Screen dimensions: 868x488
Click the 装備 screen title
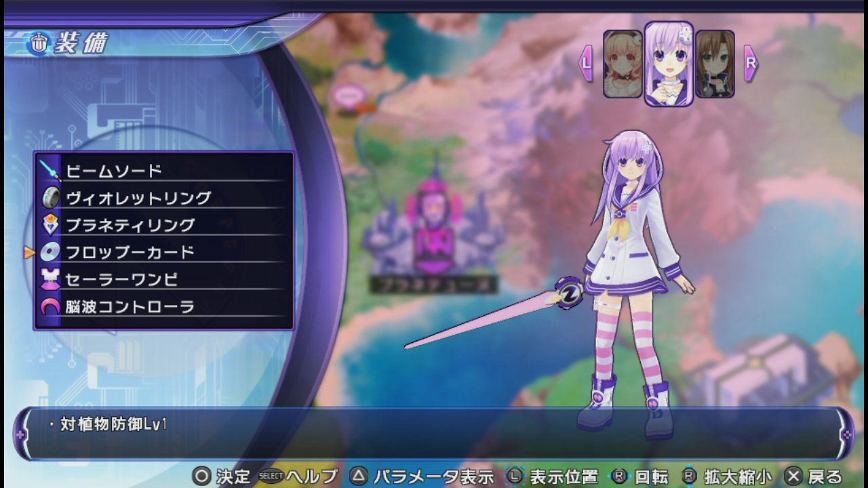tap(81, 43)
